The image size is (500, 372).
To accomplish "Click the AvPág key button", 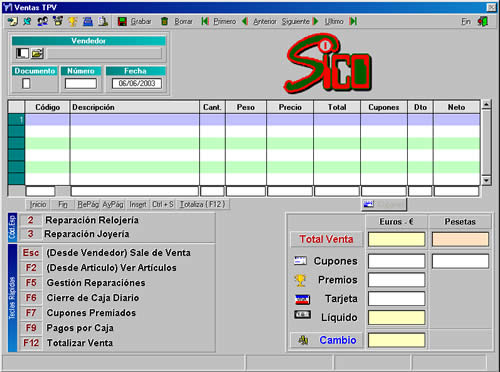I will click(x=113, y=204).
